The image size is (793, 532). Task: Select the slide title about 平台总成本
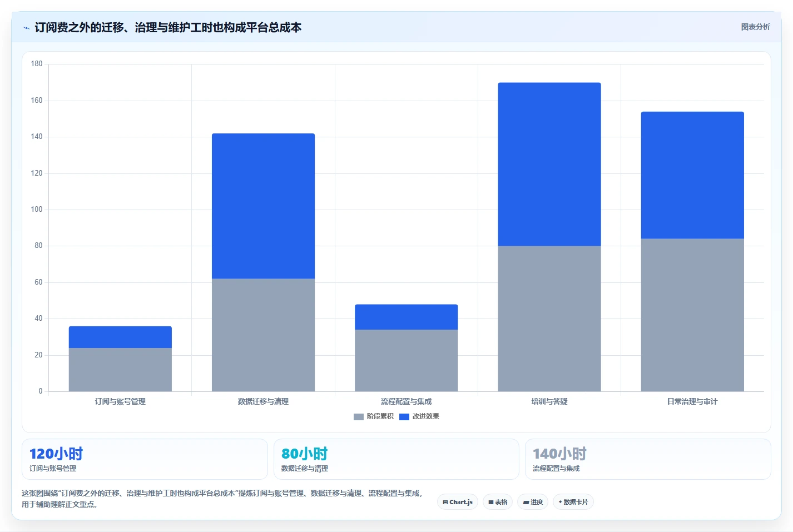pos(168,27)
